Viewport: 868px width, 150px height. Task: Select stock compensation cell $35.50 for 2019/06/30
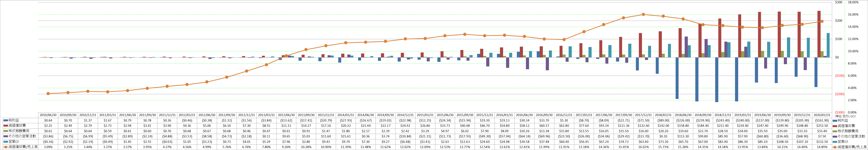pos(763,131)
